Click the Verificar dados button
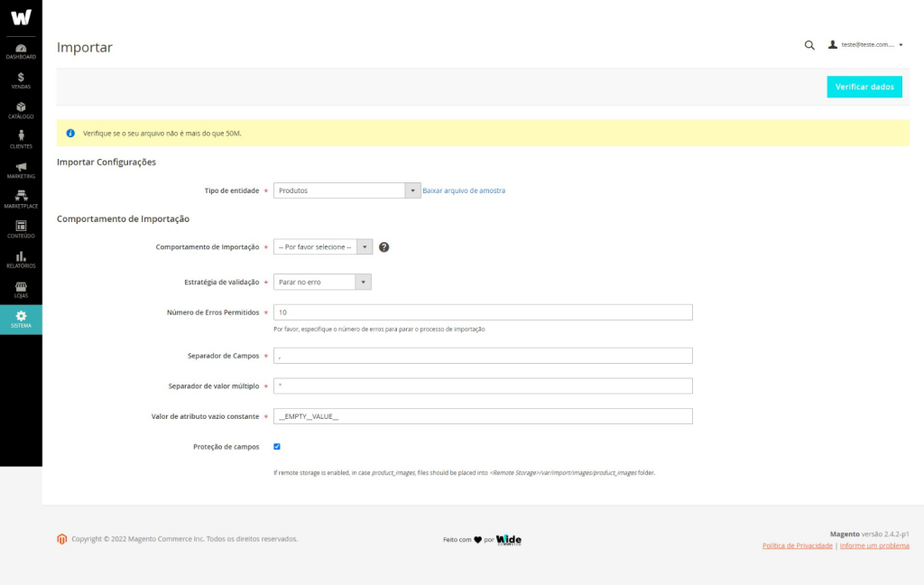 [x=864, y=87]
